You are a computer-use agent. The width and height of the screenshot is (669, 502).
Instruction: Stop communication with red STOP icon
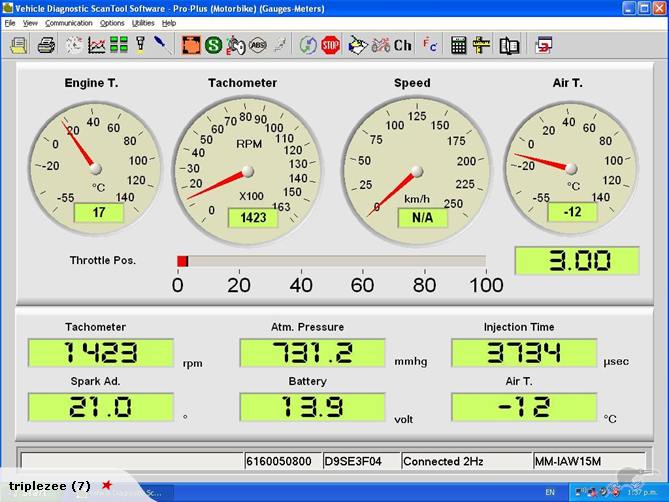330,45
